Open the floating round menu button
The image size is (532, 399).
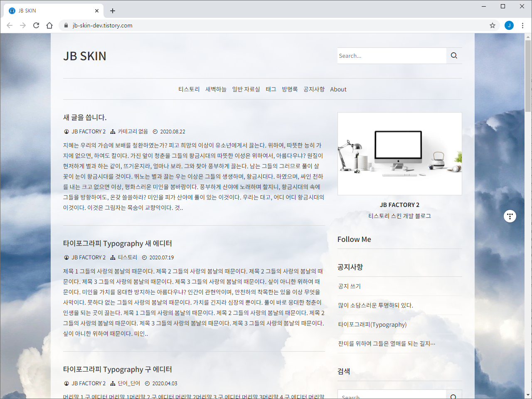[510, 216]
